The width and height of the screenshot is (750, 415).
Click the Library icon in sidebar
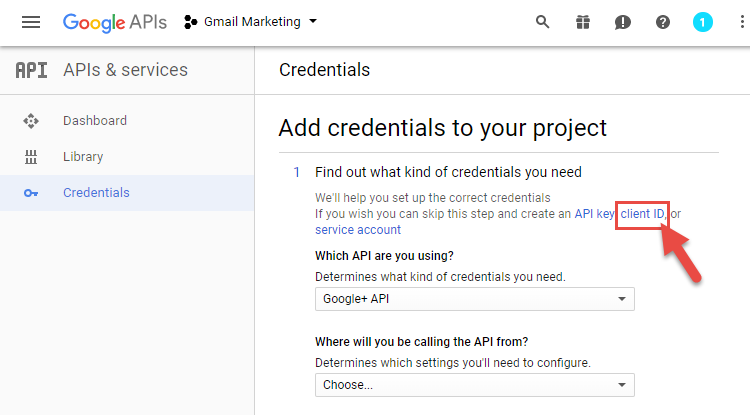tap(31, 157)
